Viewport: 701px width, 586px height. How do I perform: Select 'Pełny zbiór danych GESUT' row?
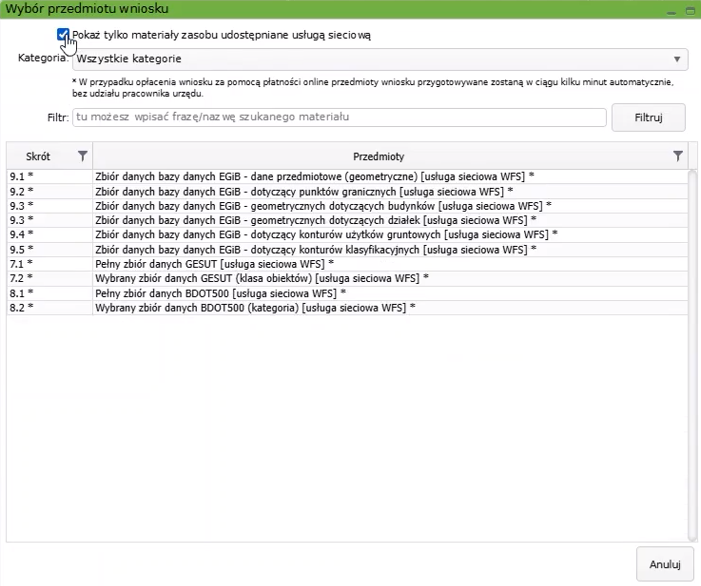point(214,264)
